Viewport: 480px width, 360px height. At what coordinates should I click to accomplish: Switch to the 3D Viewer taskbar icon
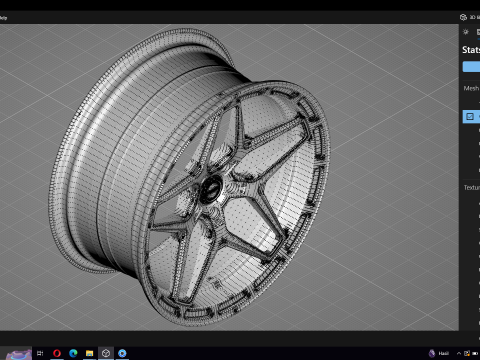point(106,353)
